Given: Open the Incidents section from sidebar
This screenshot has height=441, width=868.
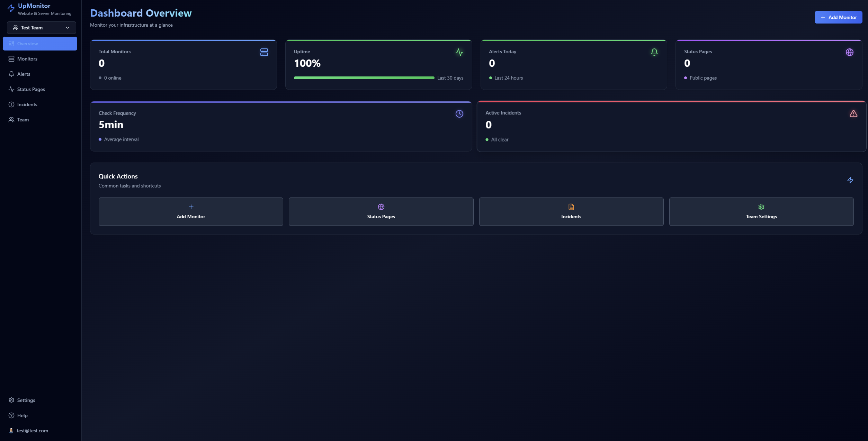Looking at the screenshot, I should 27,104.
